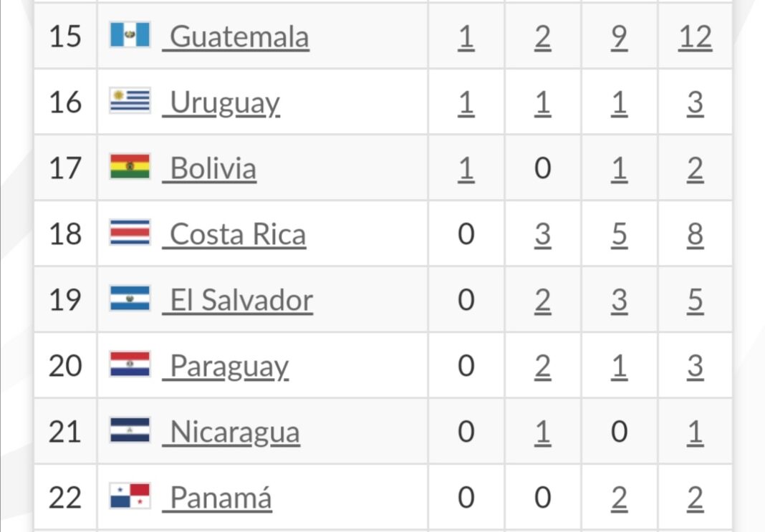Click Bolivia's gold medal count 1
765x532 pixels.
pos(466,169)
